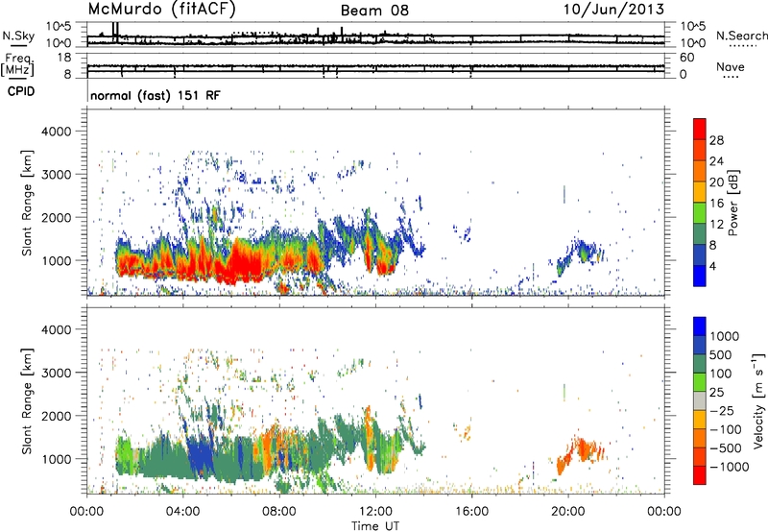Select the '1000' tick on the Velocity panel range axis
This screenshot has width=768, height=532.
point(56,459)
